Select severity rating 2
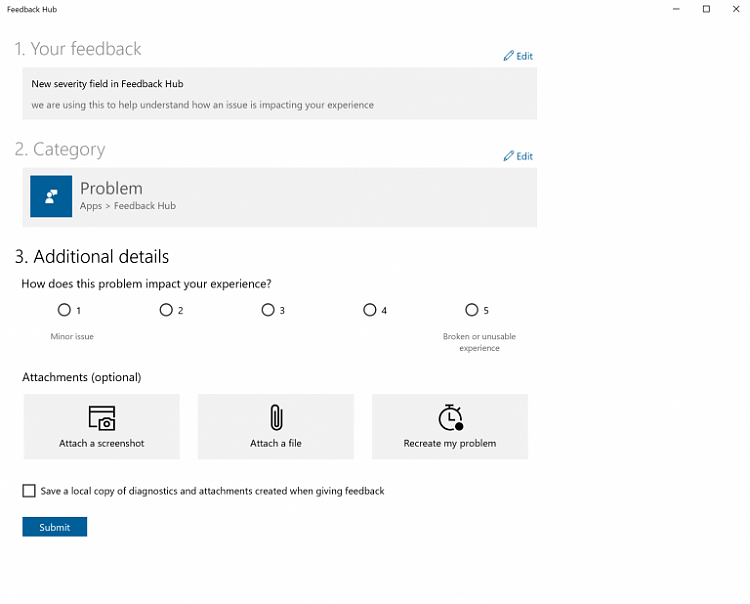 166,310
